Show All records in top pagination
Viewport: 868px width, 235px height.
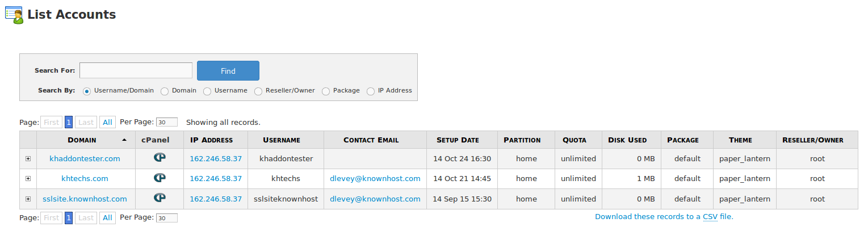[107, 121]
